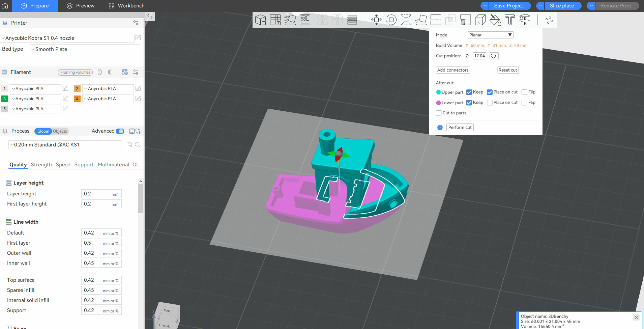
Task: Select the Text emboss tool
Action: pos(510,20)
